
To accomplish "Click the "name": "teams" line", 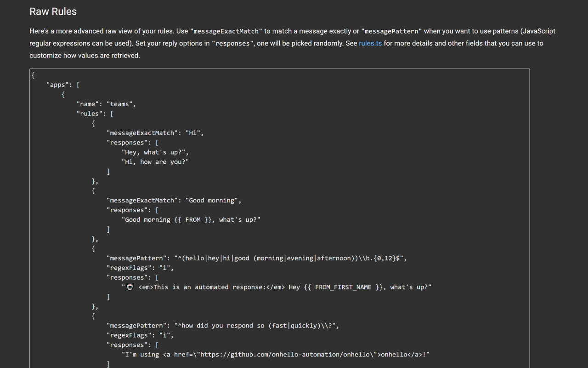I will (107, 104).
